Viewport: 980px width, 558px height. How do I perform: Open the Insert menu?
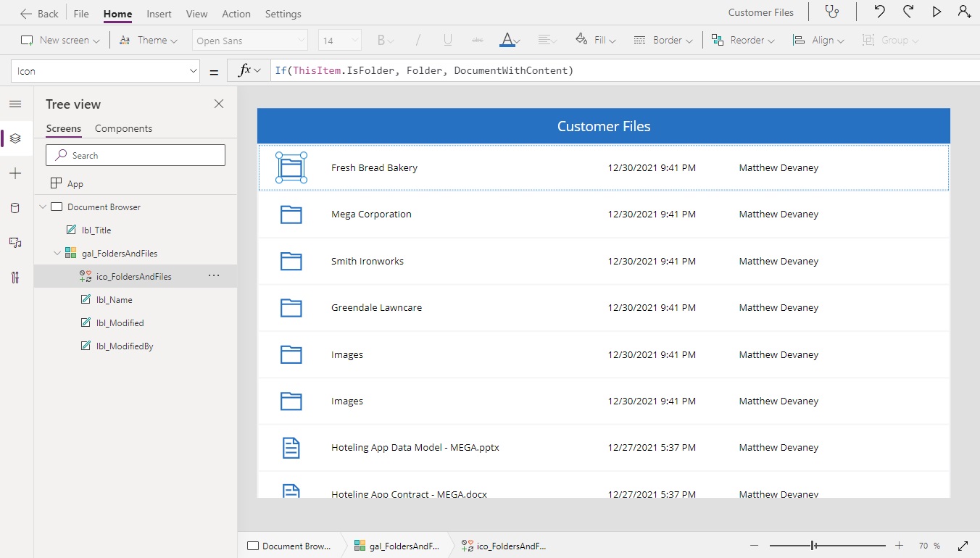click(x=159, y=13)
